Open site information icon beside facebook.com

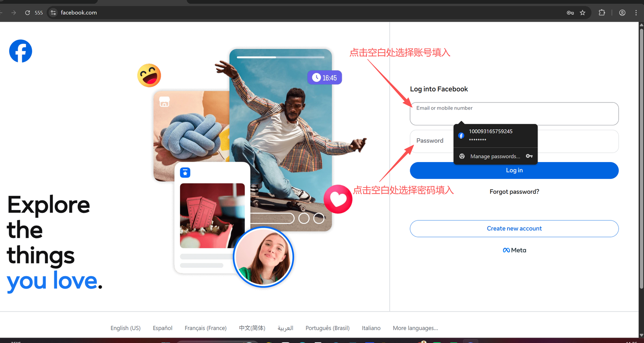click(x=53, y=12)
